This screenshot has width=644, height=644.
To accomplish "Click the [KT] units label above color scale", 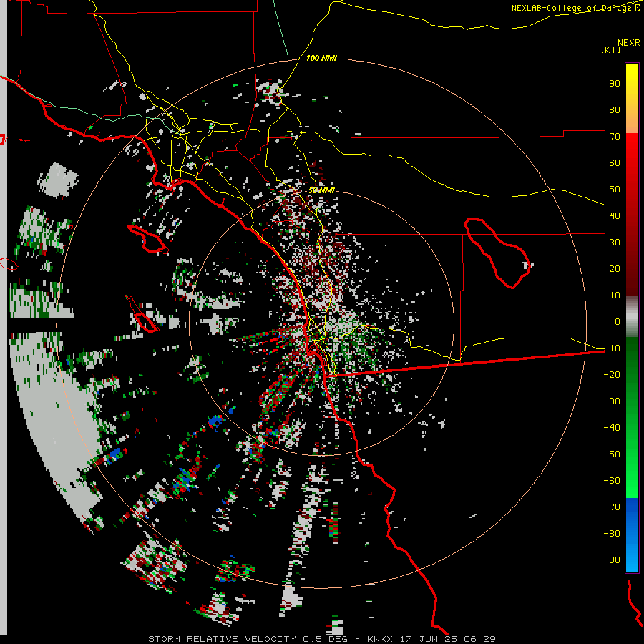I will (x=611, y=49).
